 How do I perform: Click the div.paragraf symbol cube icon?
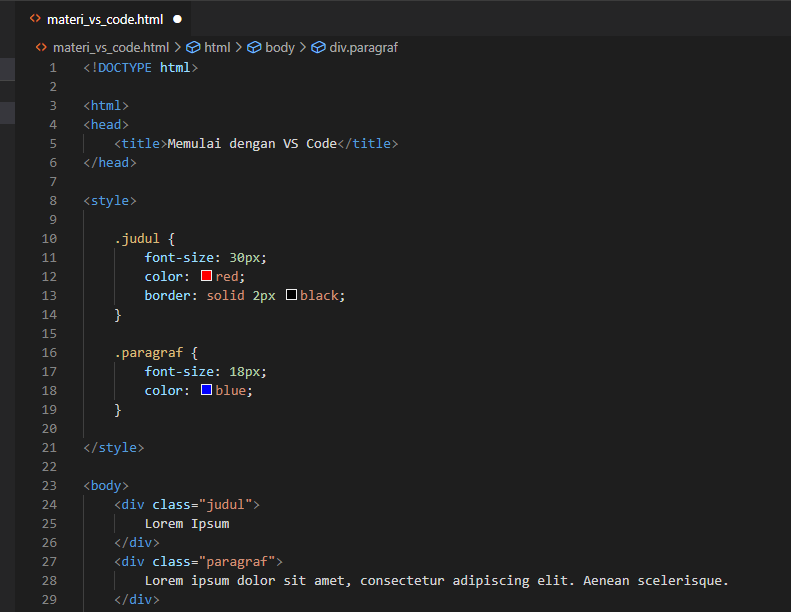click(x=318, y=47)
